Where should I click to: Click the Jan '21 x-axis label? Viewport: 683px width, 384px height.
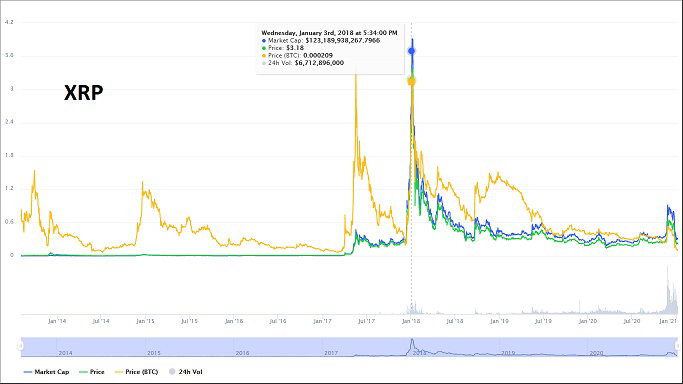(x=668, y=321)
